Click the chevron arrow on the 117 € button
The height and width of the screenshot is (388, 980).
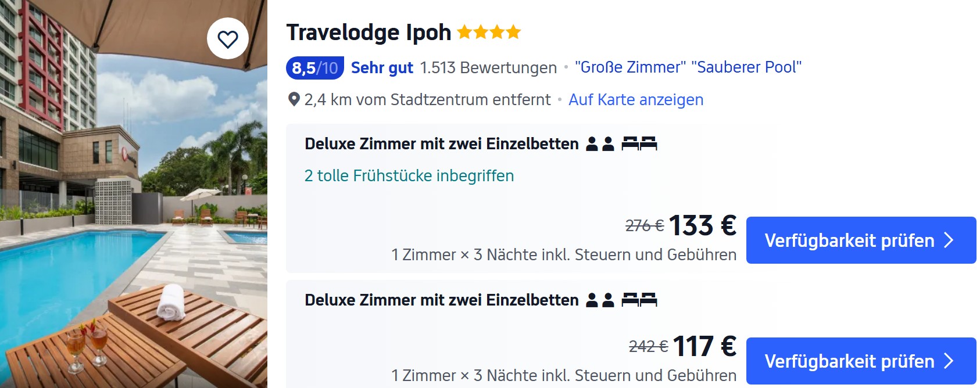(949, 361)
